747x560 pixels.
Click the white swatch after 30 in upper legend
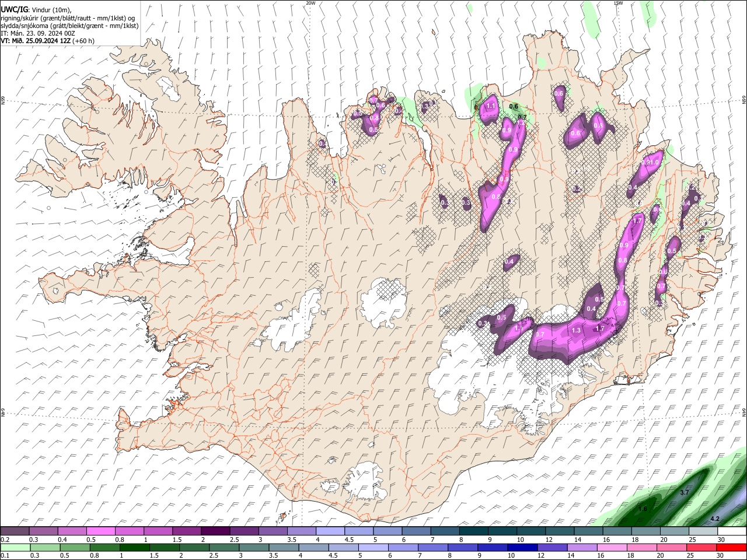click(x=732, y=531)
